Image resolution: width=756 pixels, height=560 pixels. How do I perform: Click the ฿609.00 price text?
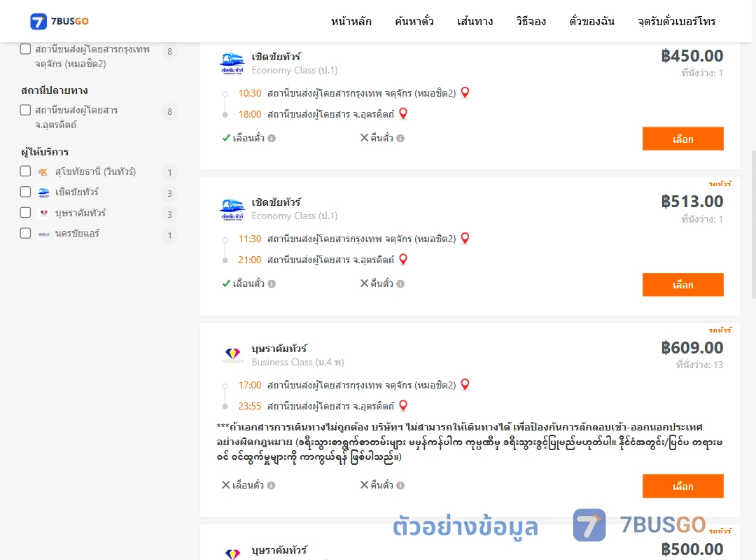click(x=692, y=348)
